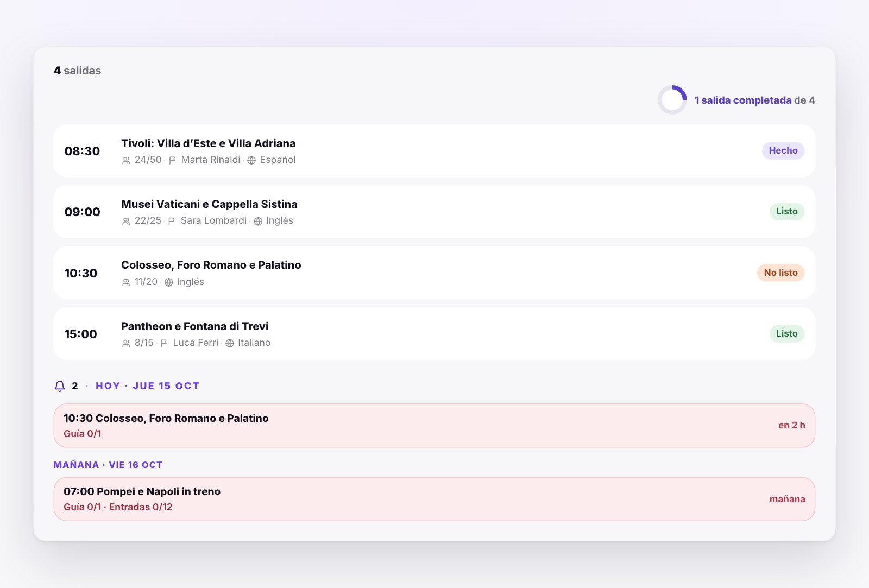Open the 07:00 Pompei e Napoli alert card
The width and height of the screenshot is (869, 588).
pyautogui.click(x=434, y=499)
